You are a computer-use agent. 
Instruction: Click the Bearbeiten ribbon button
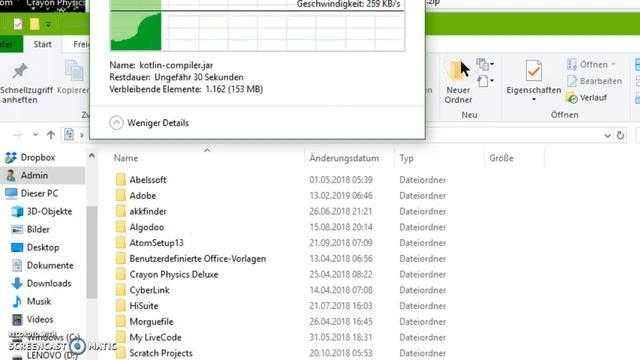pos(594,81)
